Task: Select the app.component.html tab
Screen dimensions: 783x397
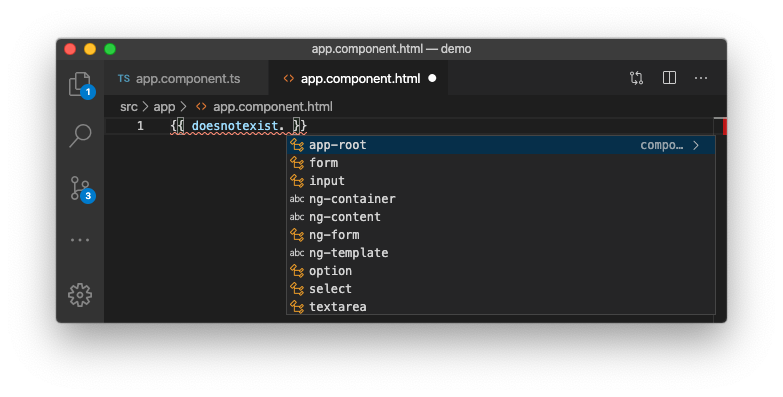Action: [358, 78]
